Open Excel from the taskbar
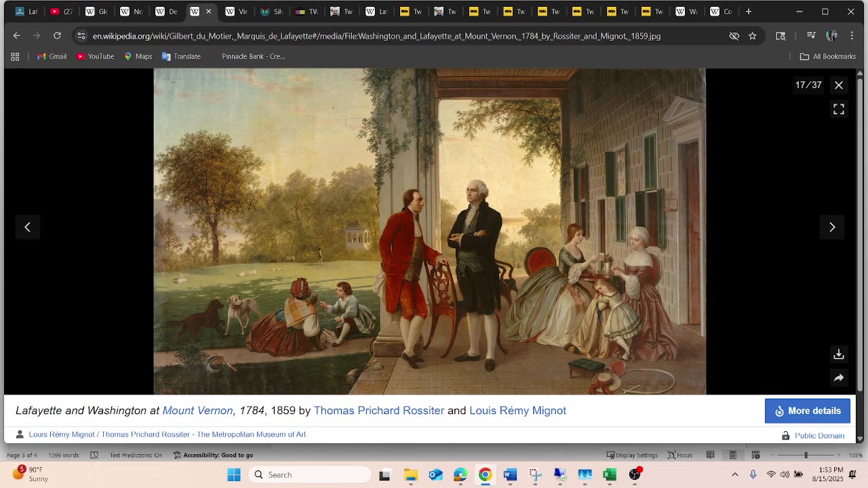The width and height of the screenshot is (868, 488). 610,474
